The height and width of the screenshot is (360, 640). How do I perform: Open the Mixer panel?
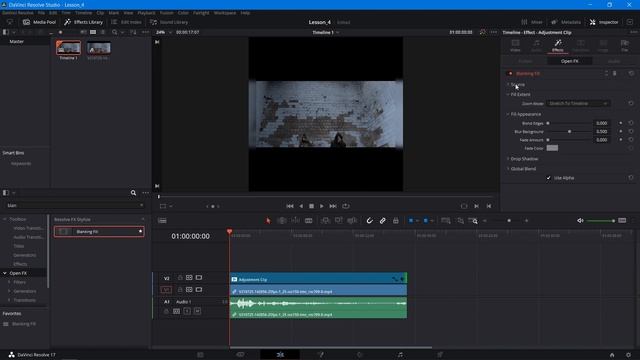[x=532, y=22]
